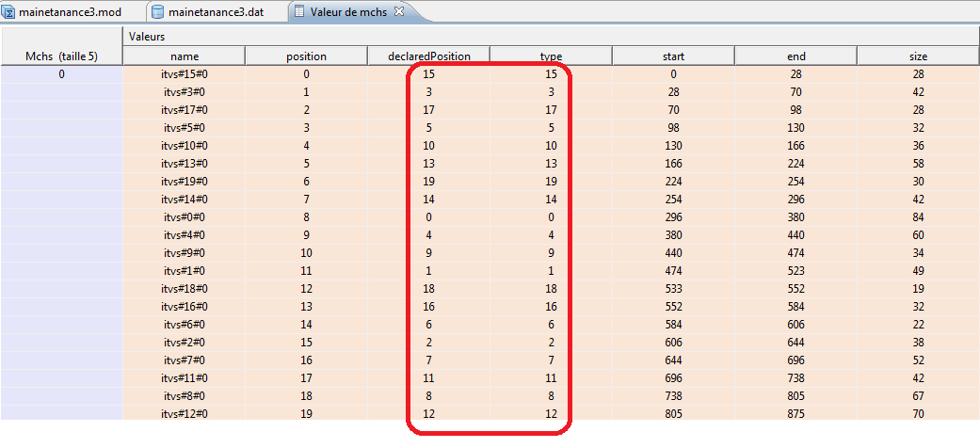Click declaredPosition value 19 in itvs#19#0 row

(428, 182)
